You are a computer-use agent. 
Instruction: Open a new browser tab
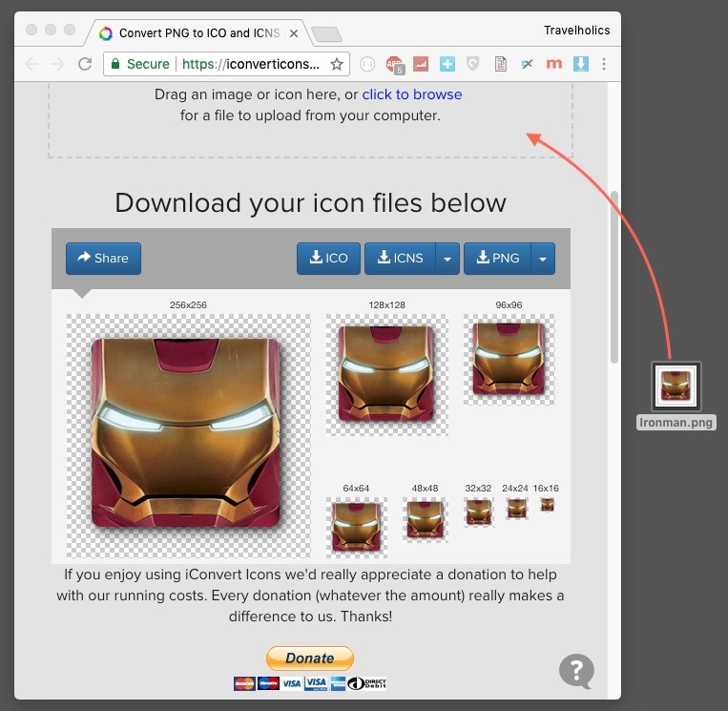click(327, 34)
